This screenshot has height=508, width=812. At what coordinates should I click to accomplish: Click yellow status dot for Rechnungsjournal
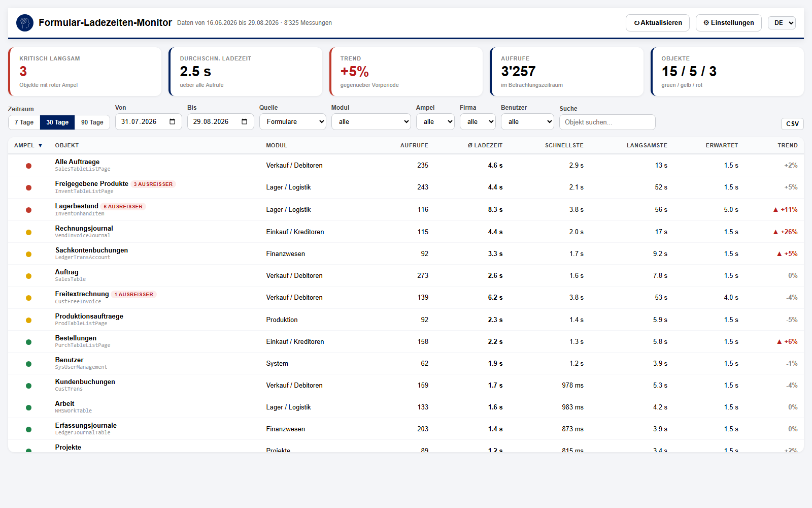(x=28, y=232)
